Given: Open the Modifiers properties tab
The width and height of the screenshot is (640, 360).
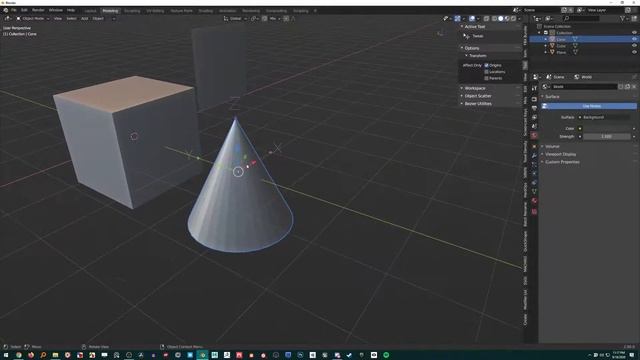Looking at the screenshot, I should [x=534, y=156].
